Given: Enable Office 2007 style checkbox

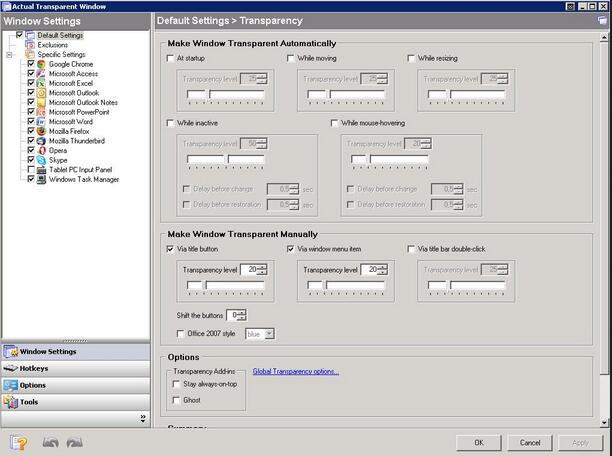Looking at the screenshot, I should pos(180,333).
